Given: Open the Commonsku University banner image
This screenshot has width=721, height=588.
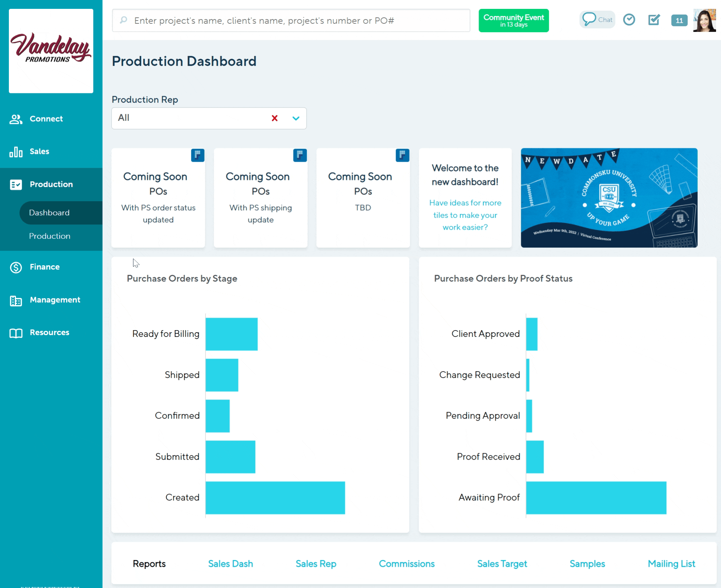Looking at the screenshot, I should 609,198.
